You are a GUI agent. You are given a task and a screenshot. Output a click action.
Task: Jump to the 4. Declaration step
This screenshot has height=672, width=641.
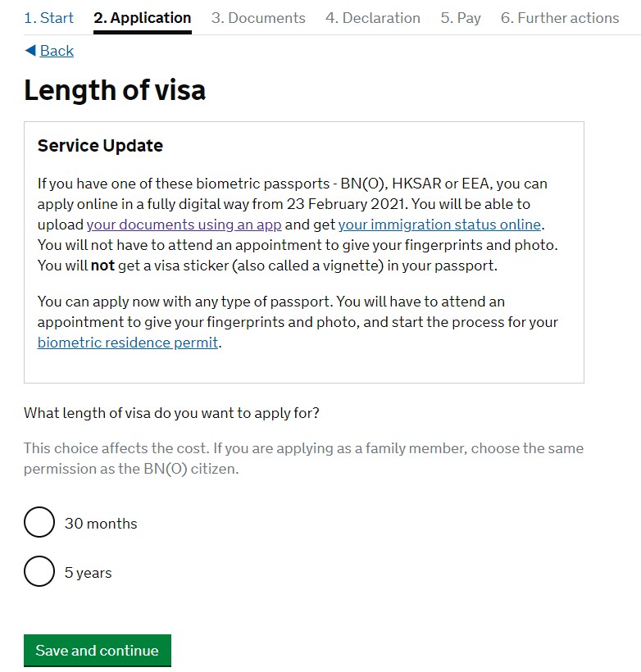[x=373, y=18]
